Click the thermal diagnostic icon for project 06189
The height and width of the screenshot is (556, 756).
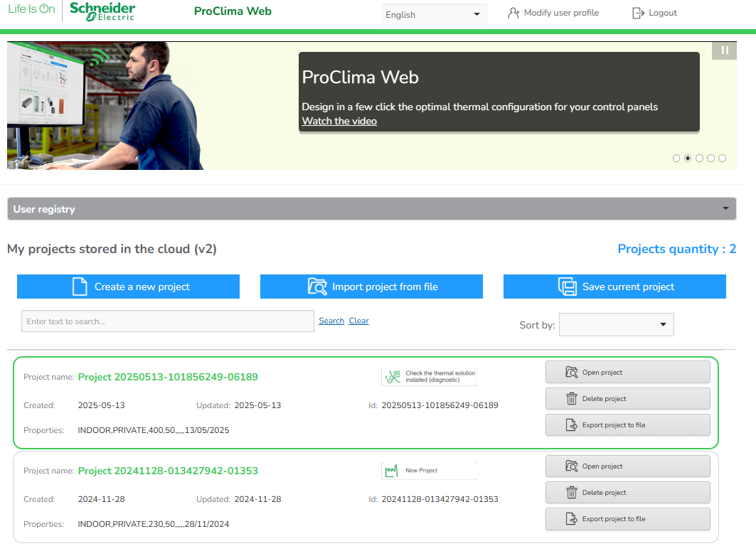pyautogui.click(x=393, y=377)
